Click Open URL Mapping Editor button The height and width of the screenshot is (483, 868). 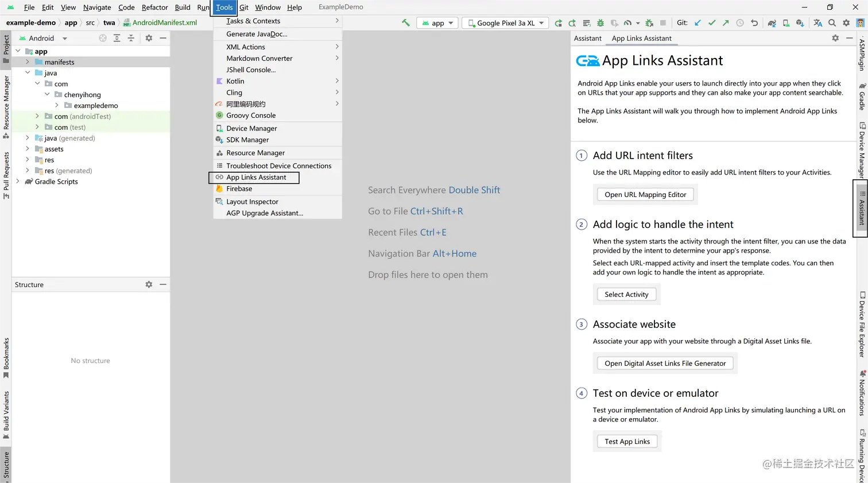point(645,195)
